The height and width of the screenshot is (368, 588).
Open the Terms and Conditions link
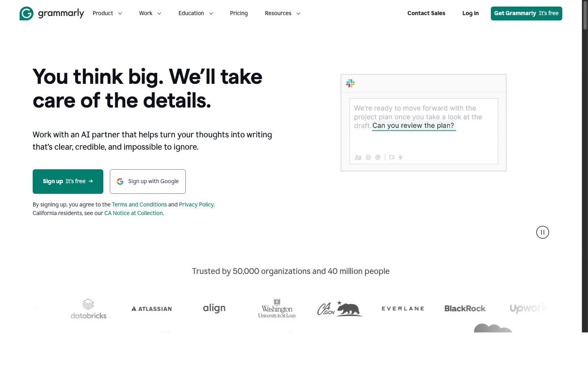[x=139, y=204]
